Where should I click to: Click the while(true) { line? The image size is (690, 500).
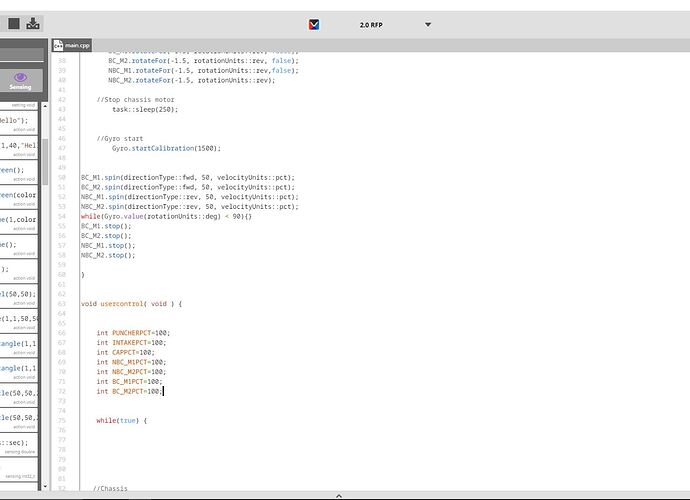[122, 420]
